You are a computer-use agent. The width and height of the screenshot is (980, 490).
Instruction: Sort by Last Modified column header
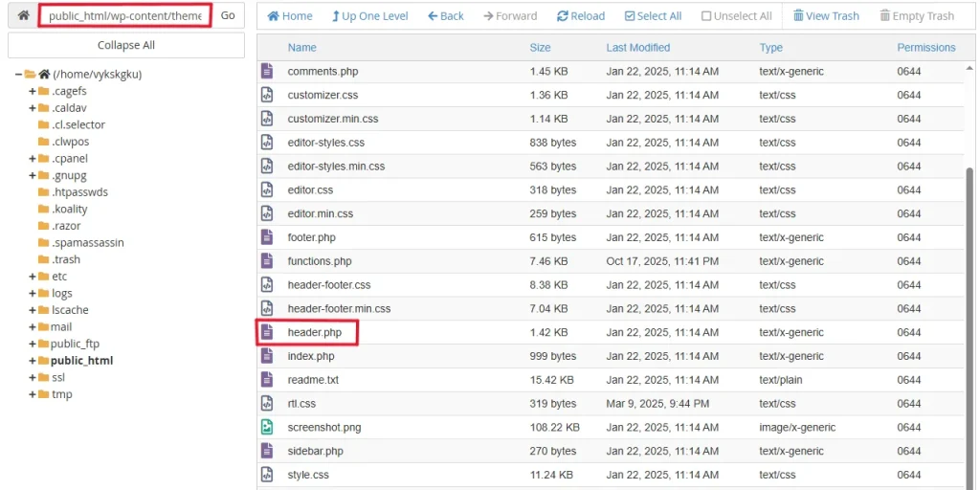click(x=638, y=48)
